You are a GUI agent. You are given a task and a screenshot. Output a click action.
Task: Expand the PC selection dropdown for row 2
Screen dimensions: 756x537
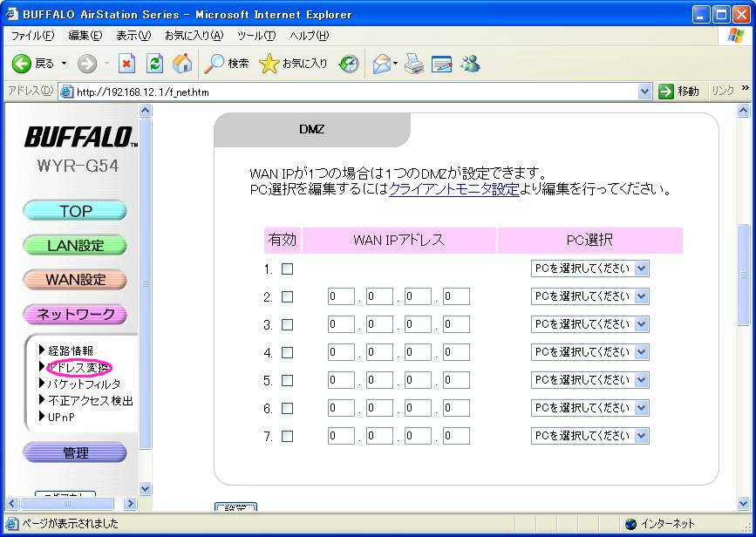coord(642,296)
